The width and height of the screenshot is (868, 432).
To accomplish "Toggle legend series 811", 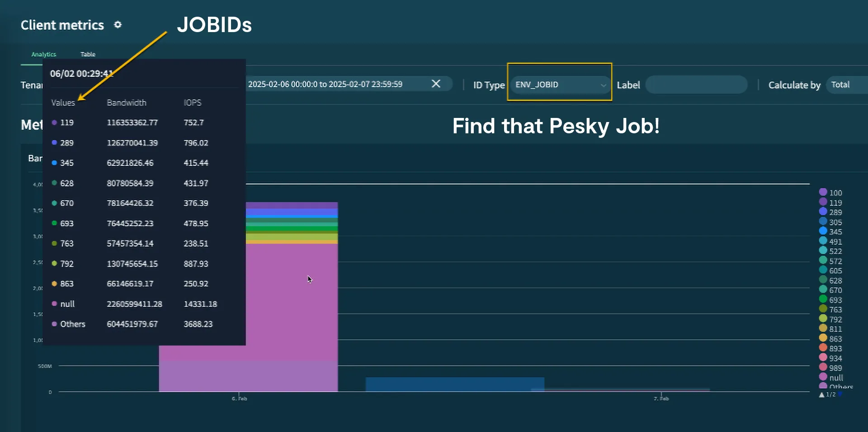I will (x=830, y=329).
